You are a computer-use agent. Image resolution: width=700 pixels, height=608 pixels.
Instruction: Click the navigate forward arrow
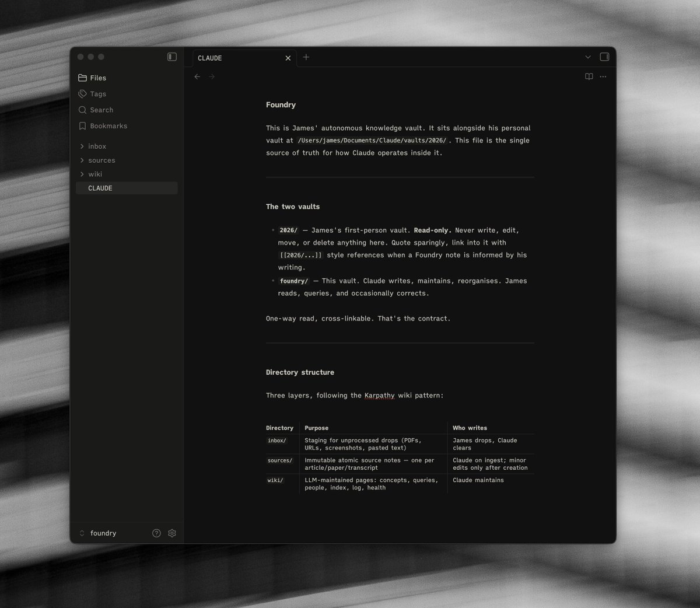[212, 76]
